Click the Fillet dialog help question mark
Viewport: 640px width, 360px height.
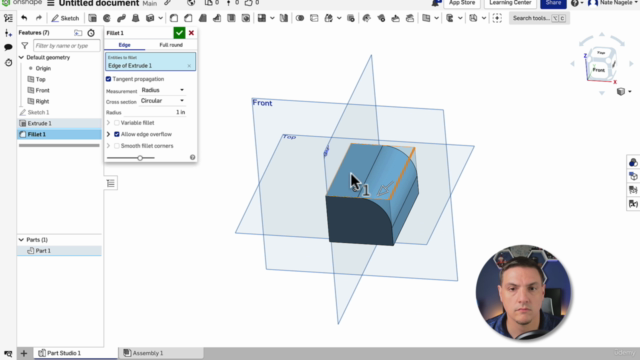coord(192,157)
